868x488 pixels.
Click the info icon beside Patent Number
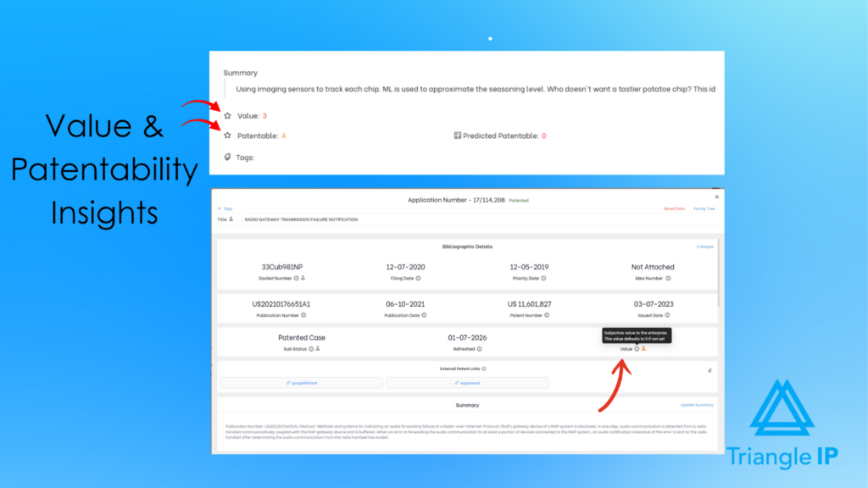click(x=547, y=315)
